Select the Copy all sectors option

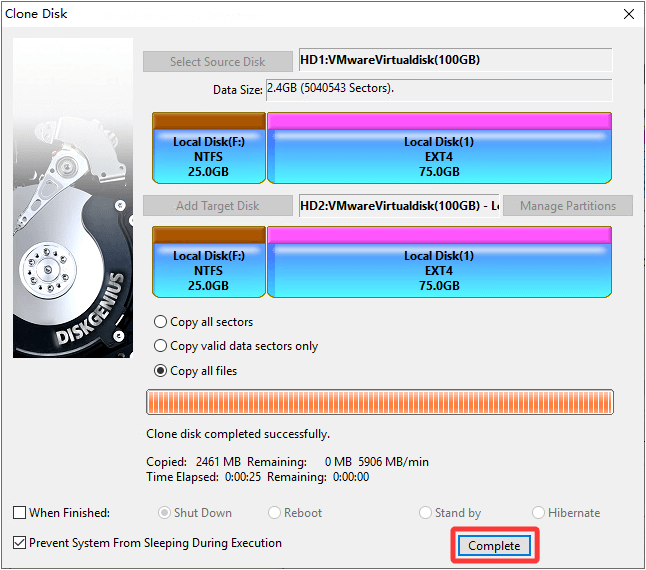[160, 322]
